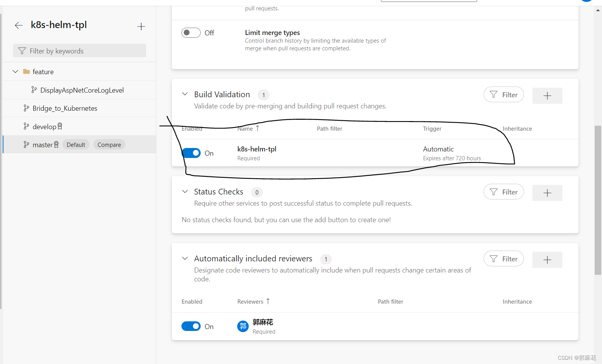The image size is (602, 364).
Task: Click the branch icon beside Bridge_to_Kubernetes
Action: (26, 108)
